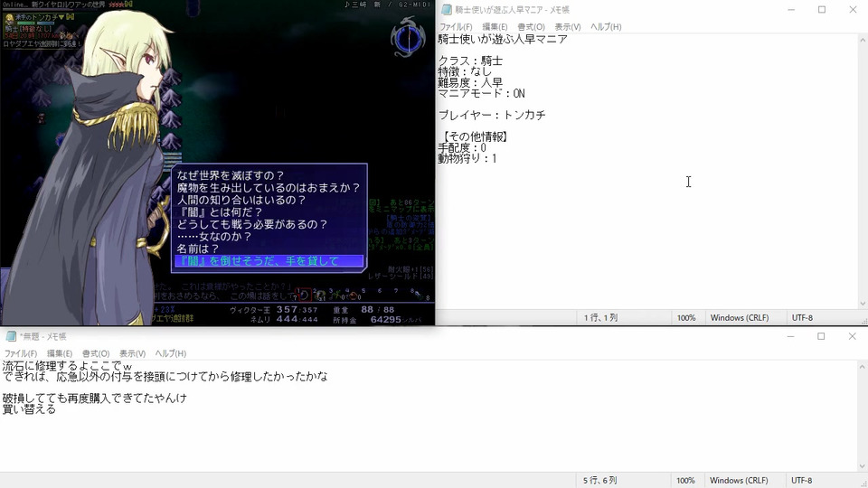
Task: Click the resize grip of 騎士使い Notepad
Action: click(864, 321)
